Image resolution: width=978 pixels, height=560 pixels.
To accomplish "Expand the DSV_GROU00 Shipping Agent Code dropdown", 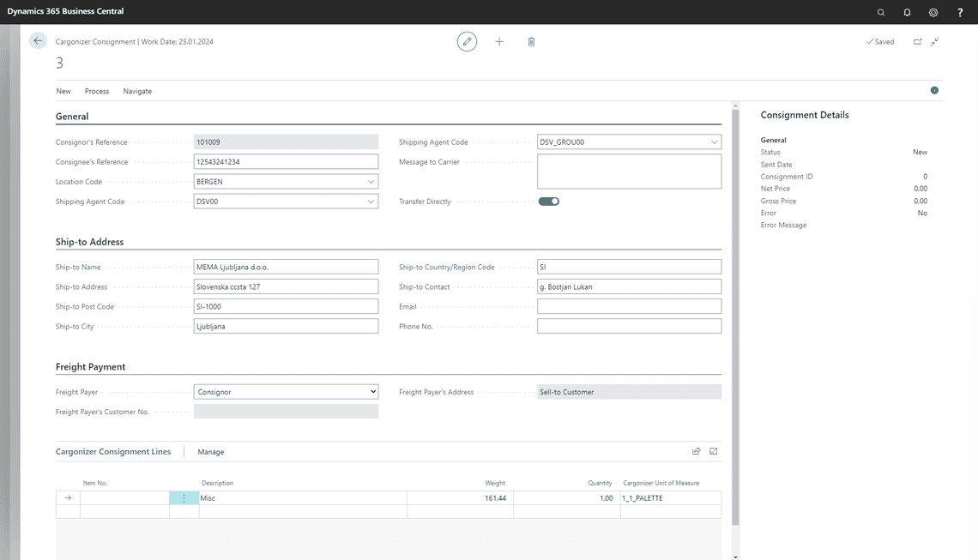I will [714, 142].
